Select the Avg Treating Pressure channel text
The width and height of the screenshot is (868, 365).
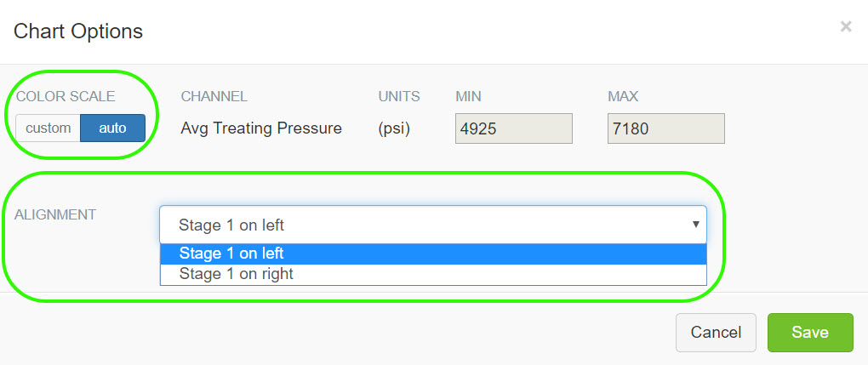(261, 128)
